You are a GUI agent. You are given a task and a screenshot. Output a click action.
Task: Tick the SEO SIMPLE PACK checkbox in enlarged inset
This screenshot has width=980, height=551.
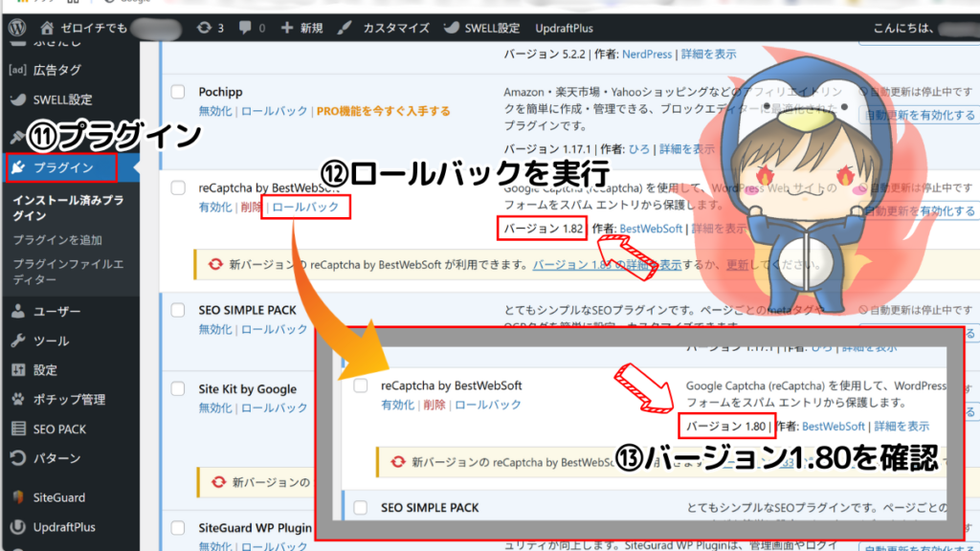click(x=361, y=507)
